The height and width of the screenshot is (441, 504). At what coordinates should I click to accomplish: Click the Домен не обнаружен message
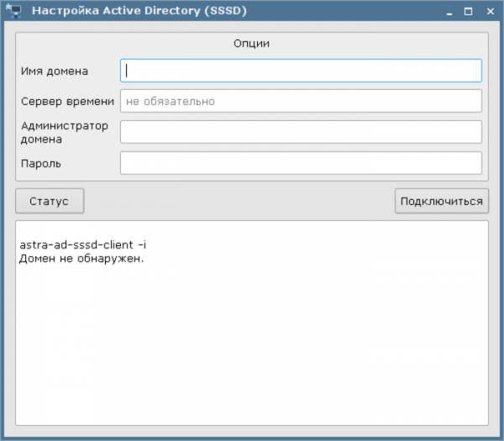pyautogui.click(x=81, y=258)
